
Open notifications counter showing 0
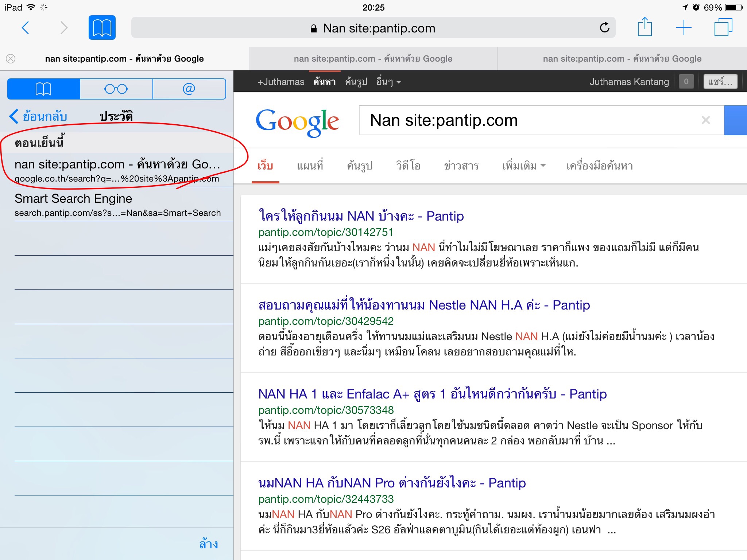click(686, 82)
